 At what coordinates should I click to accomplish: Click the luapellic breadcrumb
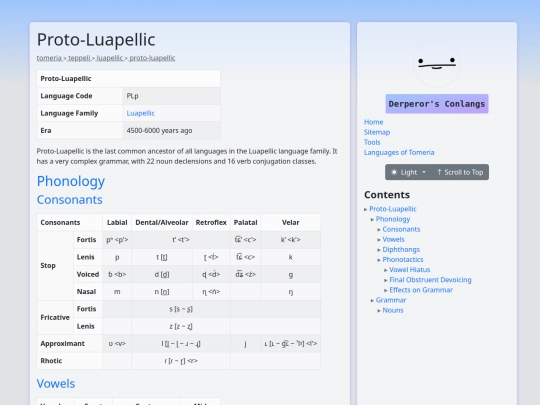pyautogui.click(x=110, y=58)
